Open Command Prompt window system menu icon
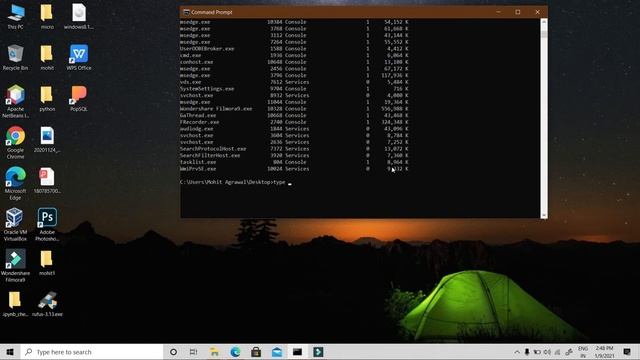Viewport: 640px width, 360px height. click(x=187, y=12)
